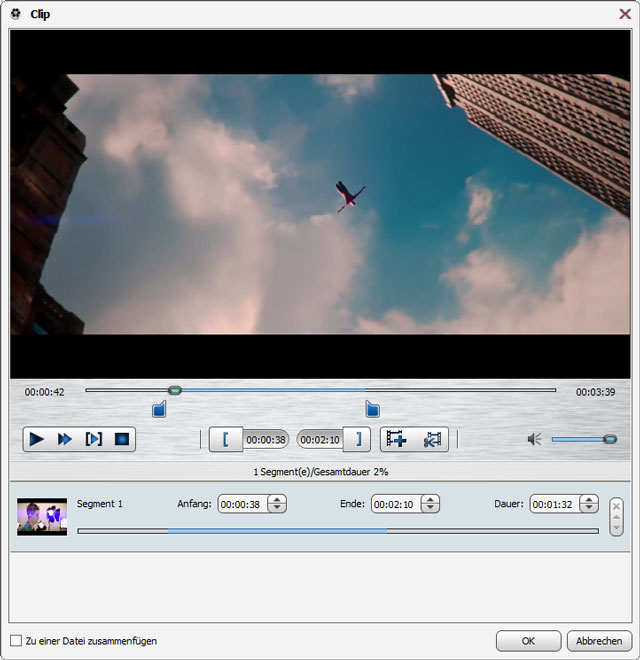The width and height of the screenshot is (640, 660).
Task: Set segment start with the left bracket button
Action: pyautogui.click(x=226, y=439)
